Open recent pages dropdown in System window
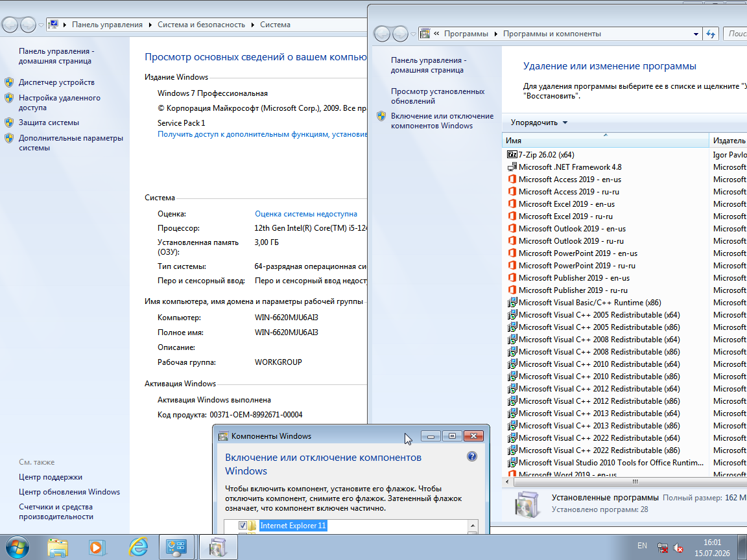The height and width of the screenshot is (560, 747). 41,25
